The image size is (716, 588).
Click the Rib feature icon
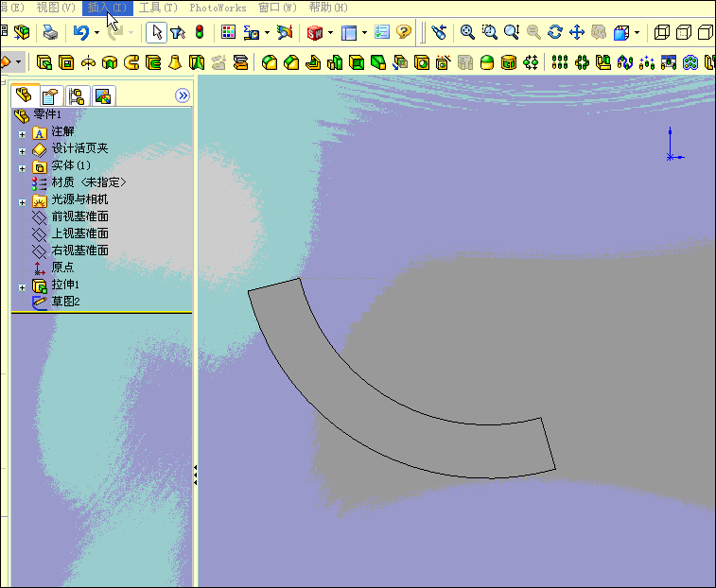point(313,62)
